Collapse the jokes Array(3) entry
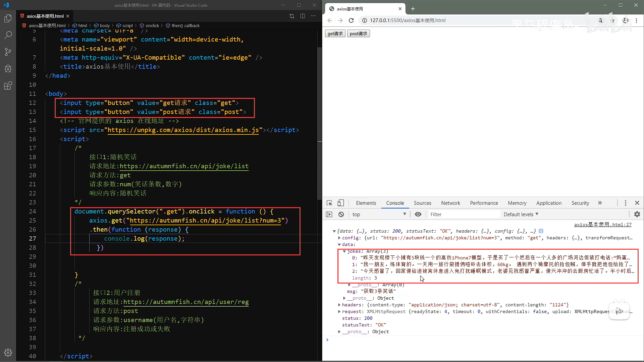Screen dimensions: 644x362 coord(344,251)
